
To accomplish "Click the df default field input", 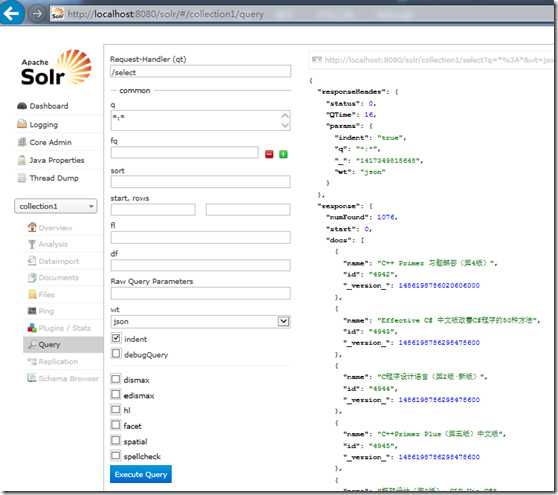I will (201, 265).
